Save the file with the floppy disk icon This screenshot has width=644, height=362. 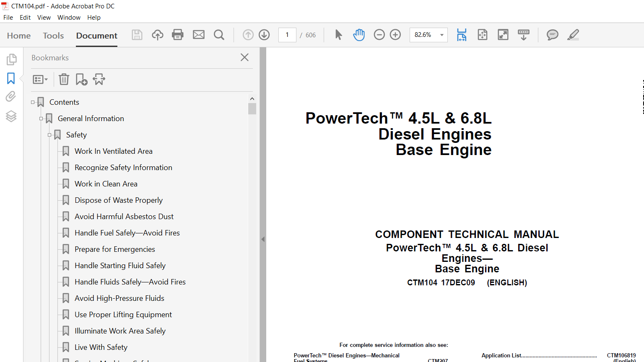[x=137, y=35]
